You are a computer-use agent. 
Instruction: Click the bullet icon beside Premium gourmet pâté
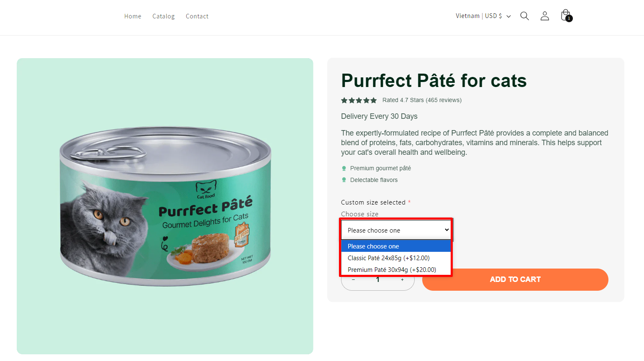(344, 168)
